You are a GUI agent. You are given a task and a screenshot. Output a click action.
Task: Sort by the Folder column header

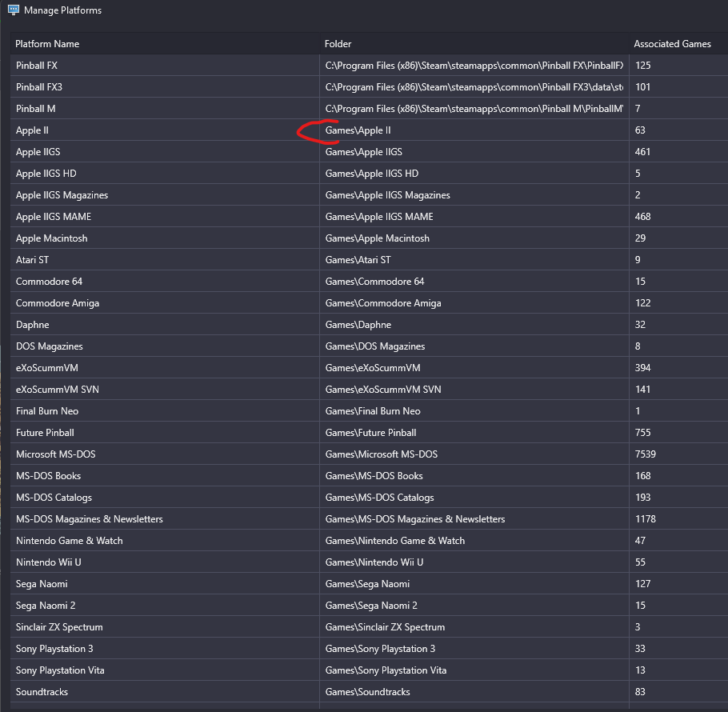coord(474,44)
